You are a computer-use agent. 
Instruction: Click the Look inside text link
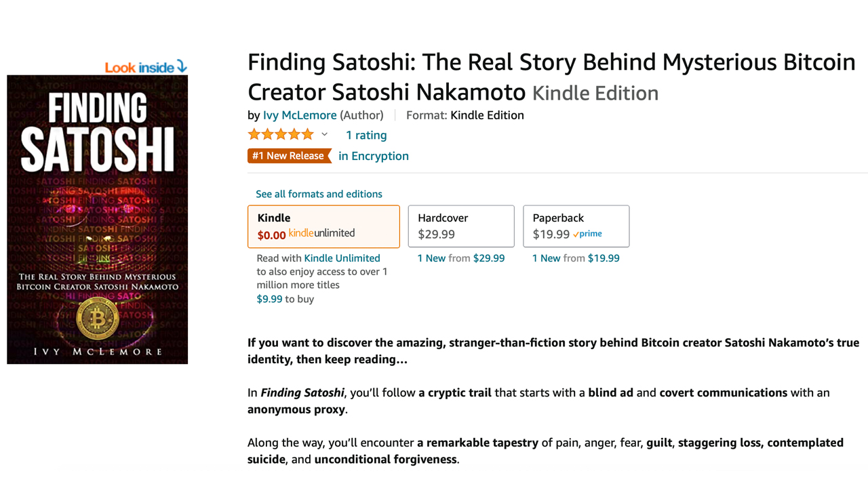click(x=138, y=67)
